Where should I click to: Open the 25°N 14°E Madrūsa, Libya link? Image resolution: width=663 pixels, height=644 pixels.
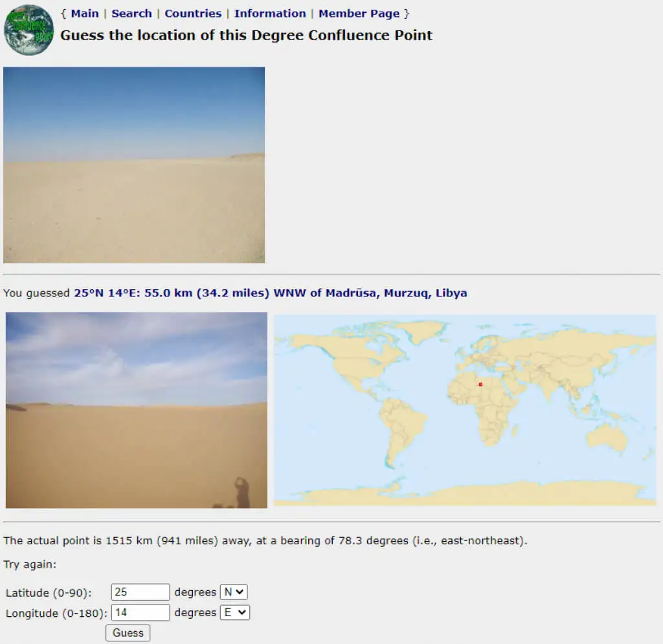point(270,293)
